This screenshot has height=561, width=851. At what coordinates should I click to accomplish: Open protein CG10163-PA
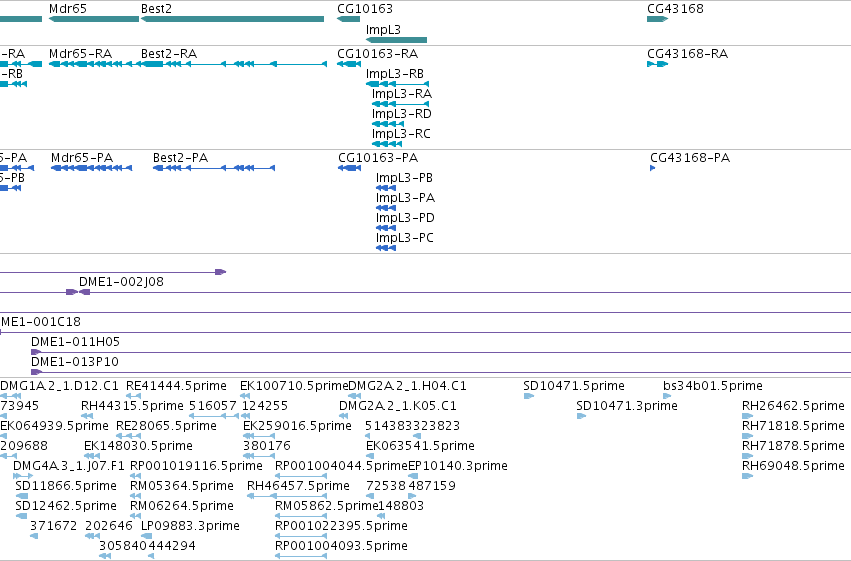(378, 158)
